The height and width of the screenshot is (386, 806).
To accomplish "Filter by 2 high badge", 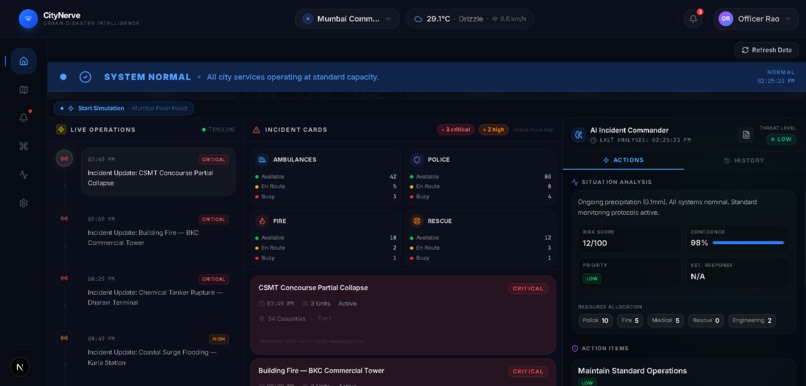I will [493, 130].
